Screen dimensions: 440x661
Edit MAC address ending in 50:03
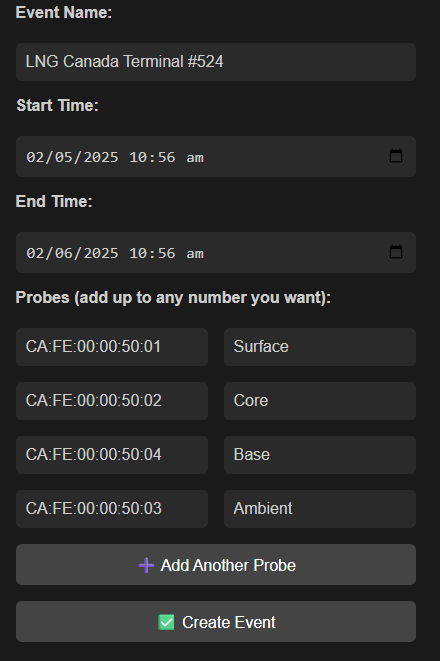pyautogui.click(x=112, y=509)
